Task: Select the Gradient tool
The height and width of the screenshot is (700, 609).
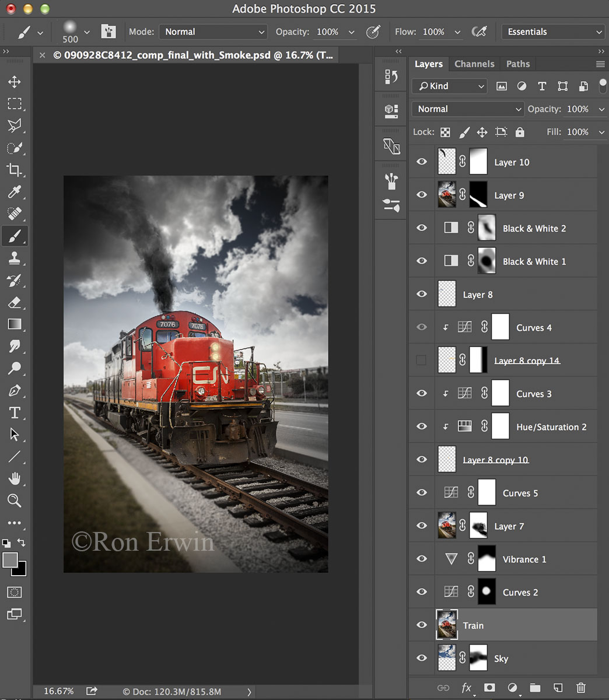Action: point(15,324)
